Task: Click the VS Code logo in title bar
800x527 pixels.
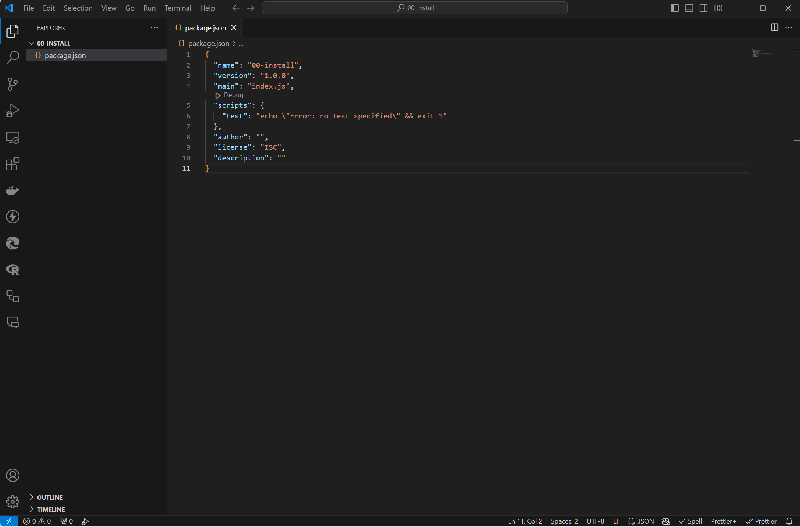Action: click(9, 8)
